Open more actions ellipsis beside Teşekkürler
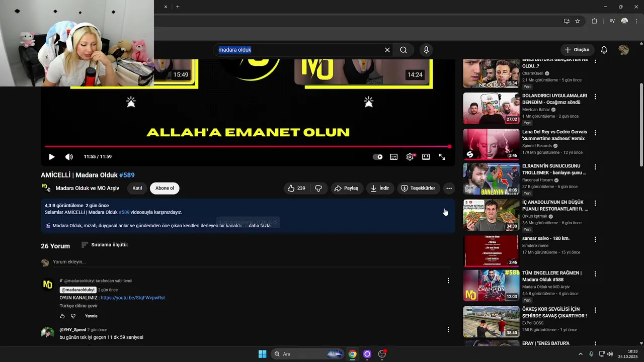The width and height of the screenshot is (644, 362). coord(449,188)
